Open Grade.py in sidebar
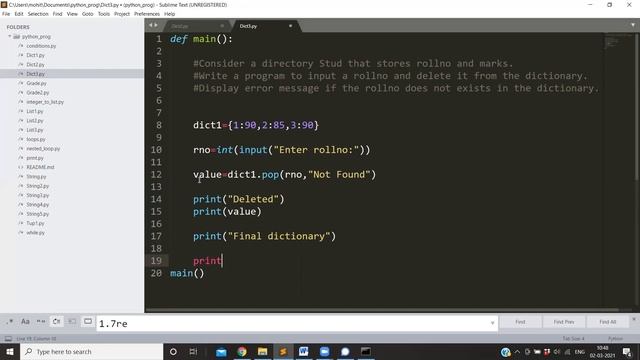The height and width of the screenshot is (360, 640). tap(36, 83)
